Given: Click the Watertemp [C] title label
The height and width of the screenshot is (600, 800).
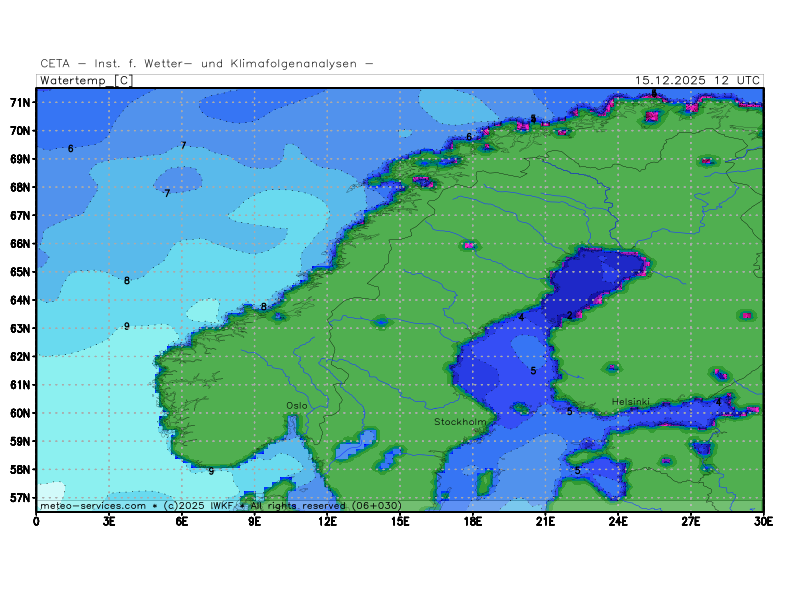Looking at the screenshot, I should point(85,80).
